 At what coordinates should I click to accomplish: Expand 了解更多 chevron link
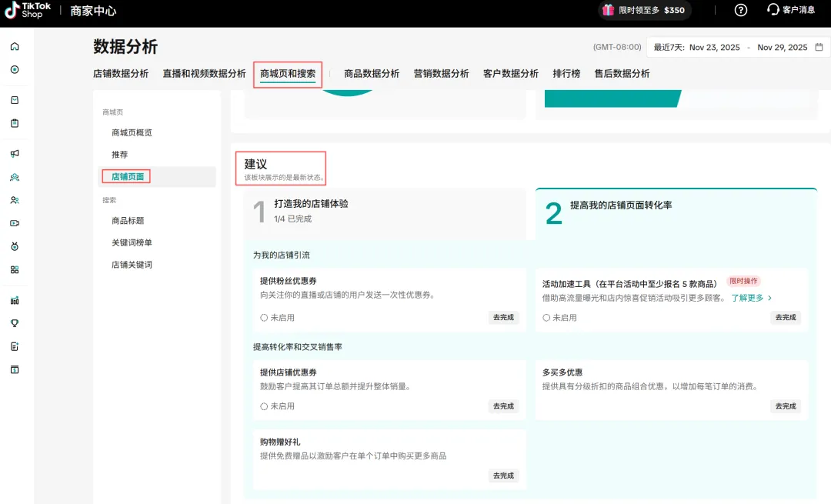(x=752, y=298)
